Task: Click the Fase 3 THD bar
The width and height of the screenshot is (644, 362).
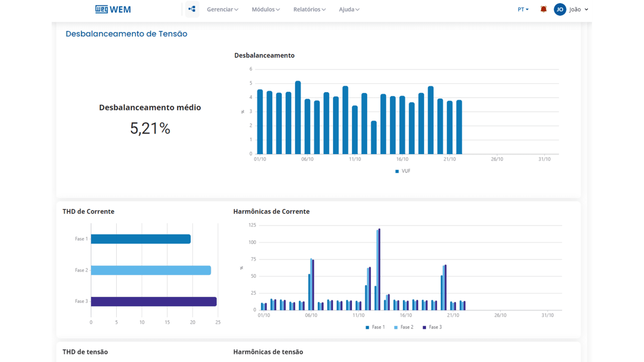Action: (x=154, y=302)
